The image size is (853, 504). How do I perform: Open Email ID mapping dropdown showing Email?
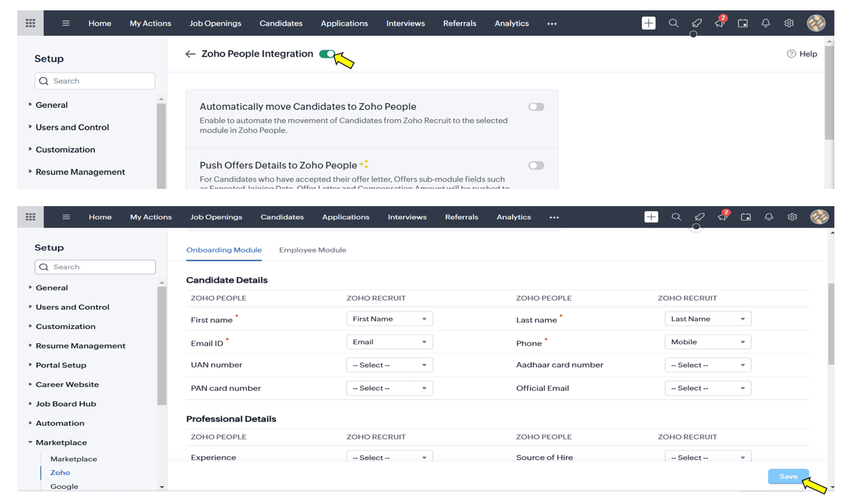tap(390, 342)
